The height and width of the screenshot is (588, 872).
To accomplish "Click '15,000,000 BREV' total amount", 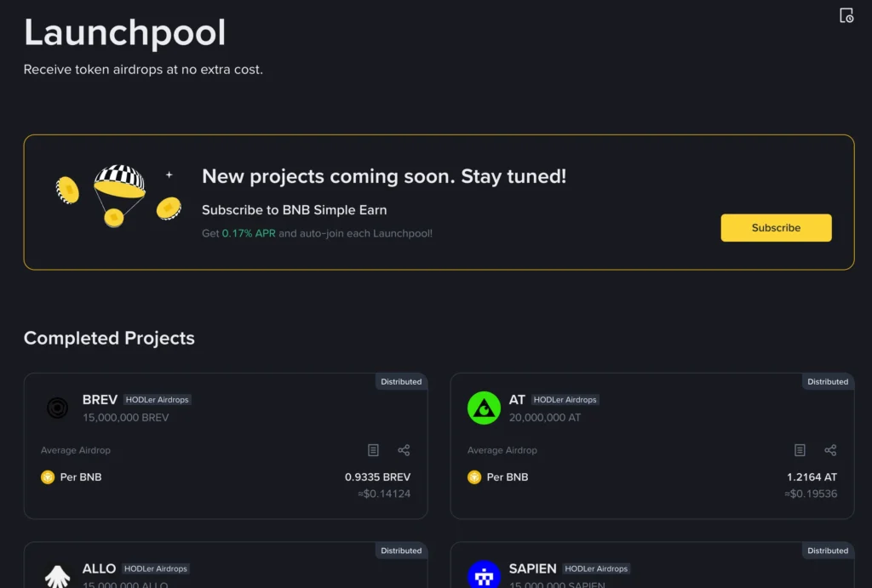I will tap(126, 417).
